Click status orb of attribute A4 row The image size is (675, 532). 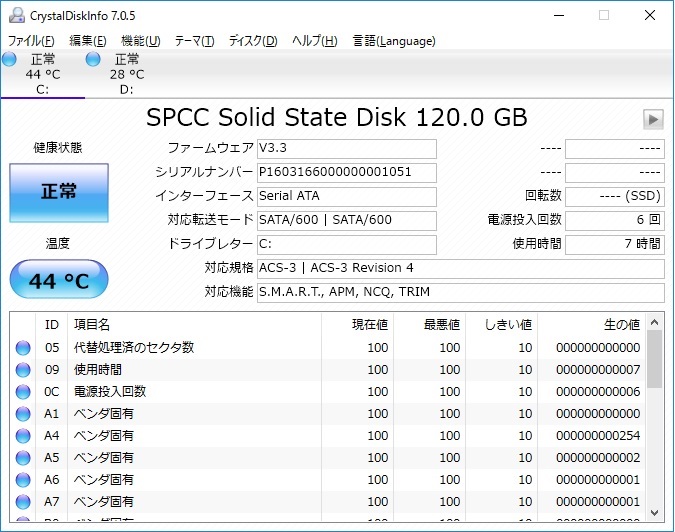tap(23, 436)
